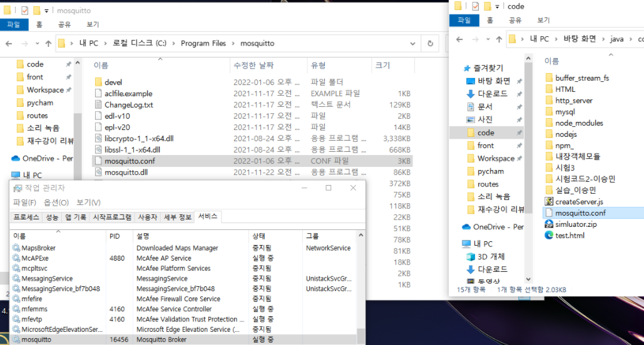Click Program Files in the address breadcrumb
644x345 pixels.
(203, 44)
